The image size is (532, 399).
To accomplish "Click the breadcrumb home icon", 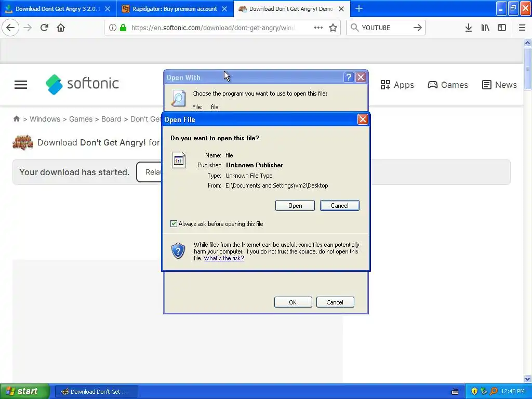I will [16, 119].
